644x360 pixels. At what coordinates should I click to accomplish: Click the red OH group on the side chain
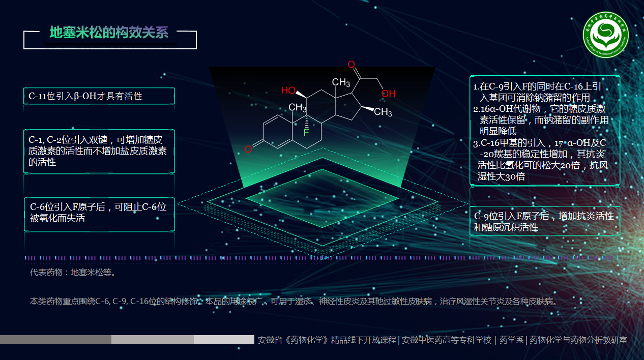pyautogui.click(x=387, y=93)
